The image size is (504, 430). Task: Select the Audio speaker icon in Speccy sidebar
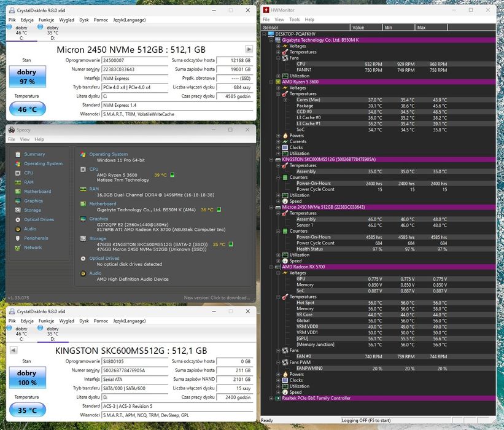point(18,229)
